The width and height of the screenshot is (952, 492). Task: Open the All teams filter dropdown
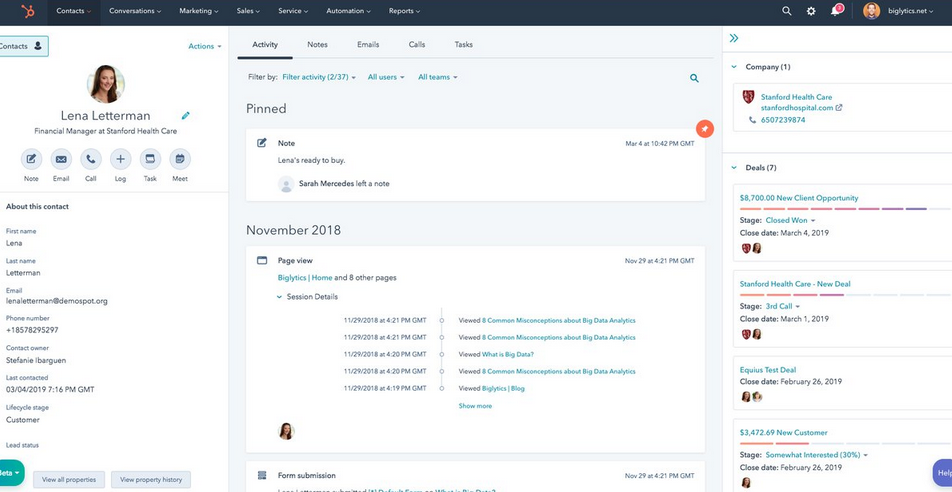(x=438, y=77)
